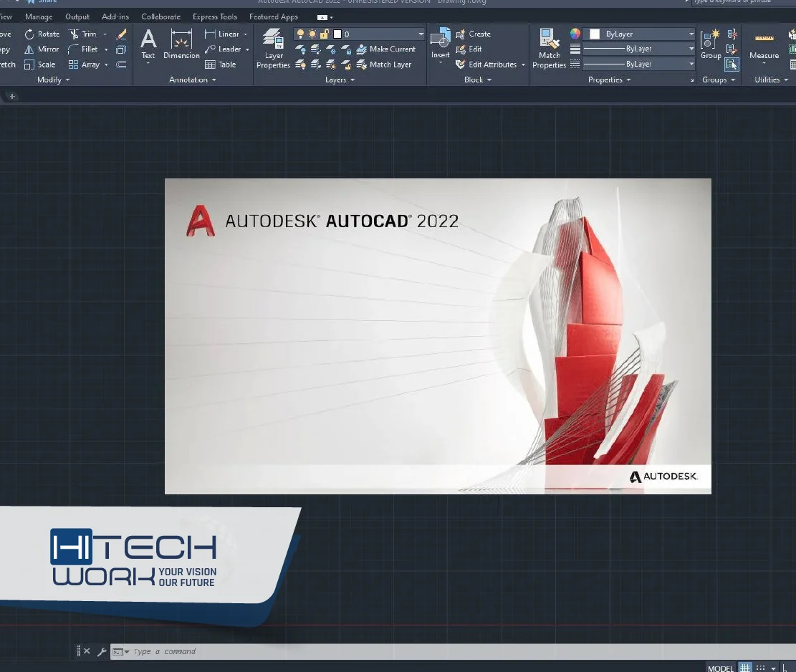
Task: Click Thaw All Layers icon
Action: tap(331, 64)
